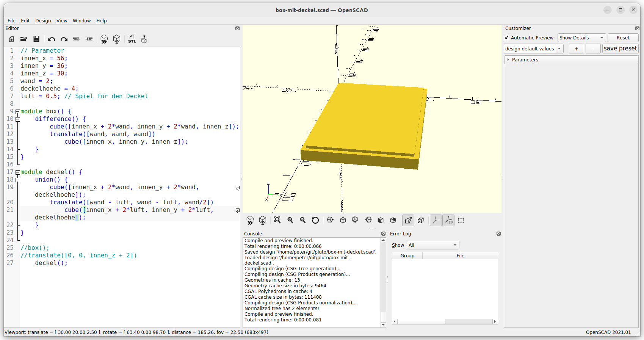Toggle Show Scale Markers
644x340 pixels.
pos(448,220)
